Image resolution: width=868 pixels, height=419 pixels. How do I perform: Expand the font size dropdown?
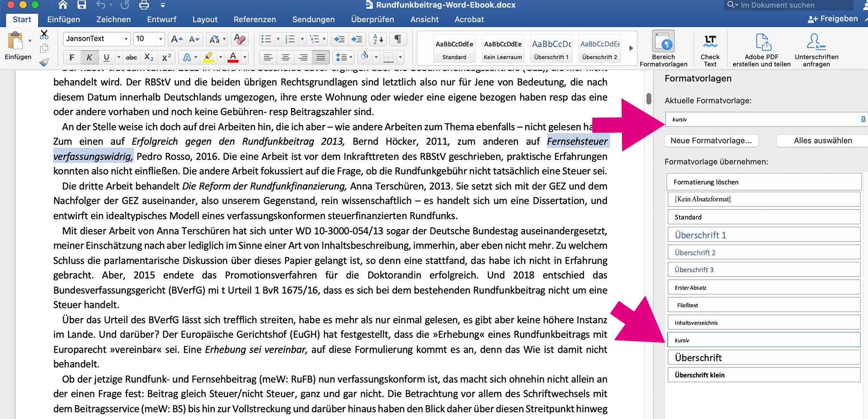click(160, 39)
